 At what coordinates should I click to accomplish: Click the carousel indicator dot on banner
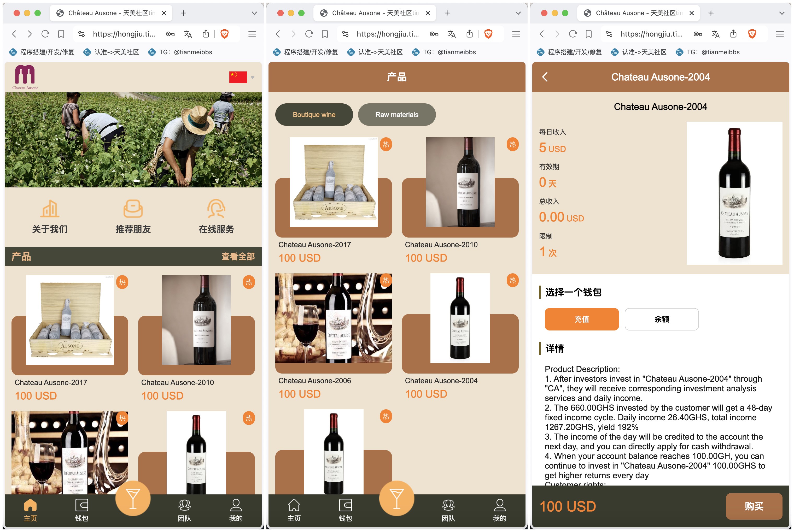point(136,181)
